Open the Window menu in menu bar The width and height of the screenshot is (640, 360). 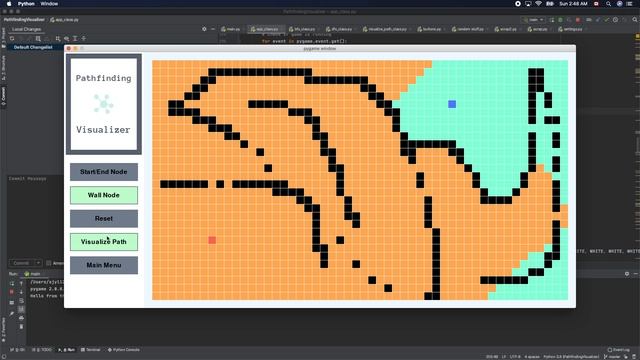pos(49,4)
